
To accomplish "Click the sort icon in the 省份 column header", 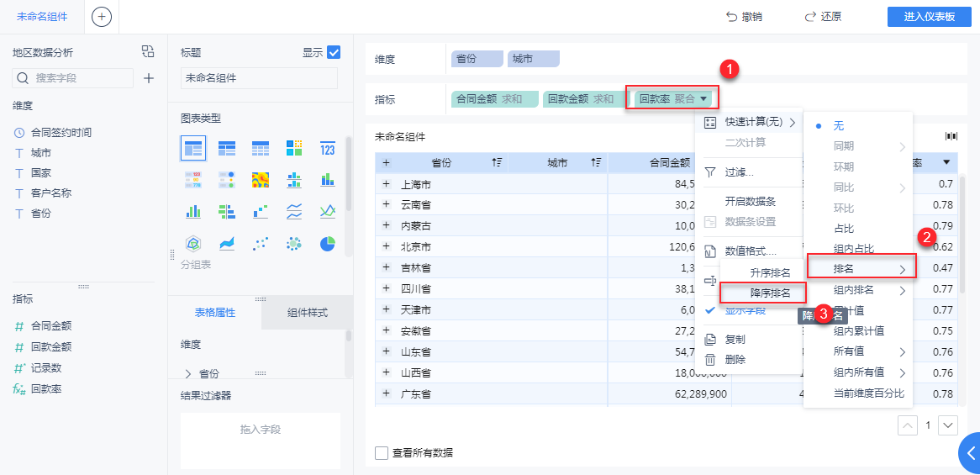I will pos(497,163).
